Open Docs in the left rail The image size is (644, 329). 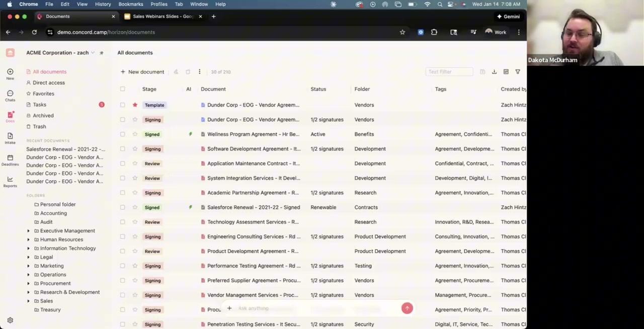click(x=10, y=117)
